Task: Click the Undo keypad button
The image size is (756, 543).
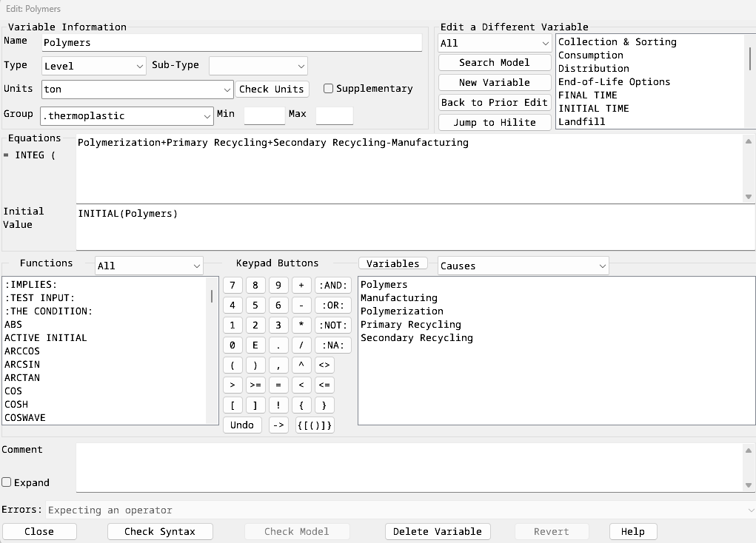Action: [242, 425]
